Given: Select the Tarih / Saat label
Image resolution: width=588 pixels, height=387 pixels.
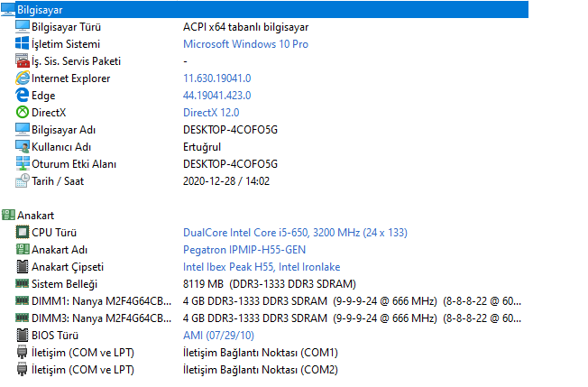Looking at the screenshot, I should 58,181.
